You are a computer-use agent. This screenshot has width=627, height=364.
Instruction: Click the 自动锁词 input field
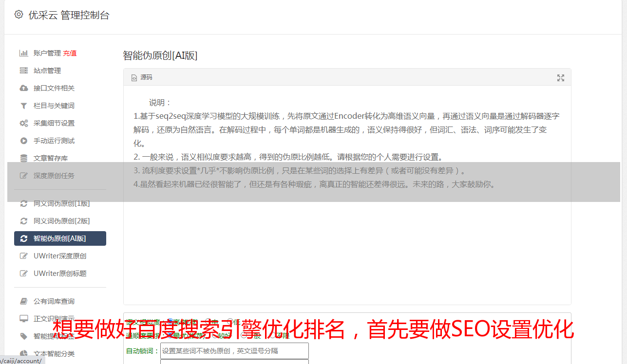[x=234, y=351]
